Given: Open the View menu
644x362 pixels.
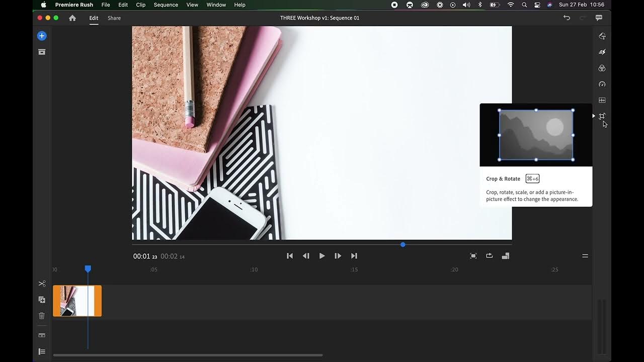Looking at the screenshot, I should 192,5.
